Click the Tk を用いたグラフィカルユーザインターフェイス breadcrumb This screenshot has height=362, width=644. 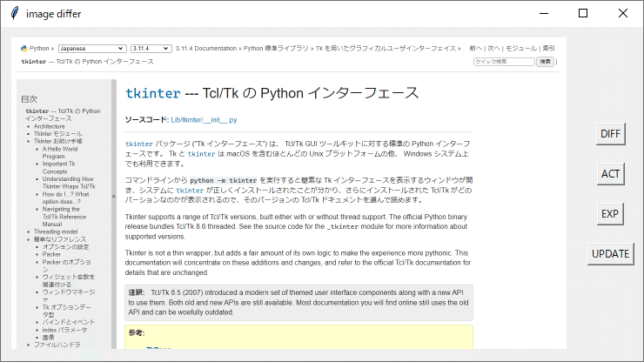[x=386, y=49]
